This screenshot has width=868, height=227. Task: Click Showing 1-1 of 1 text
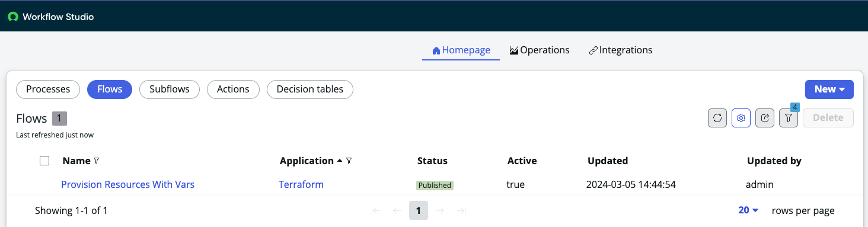click(71, 210)
